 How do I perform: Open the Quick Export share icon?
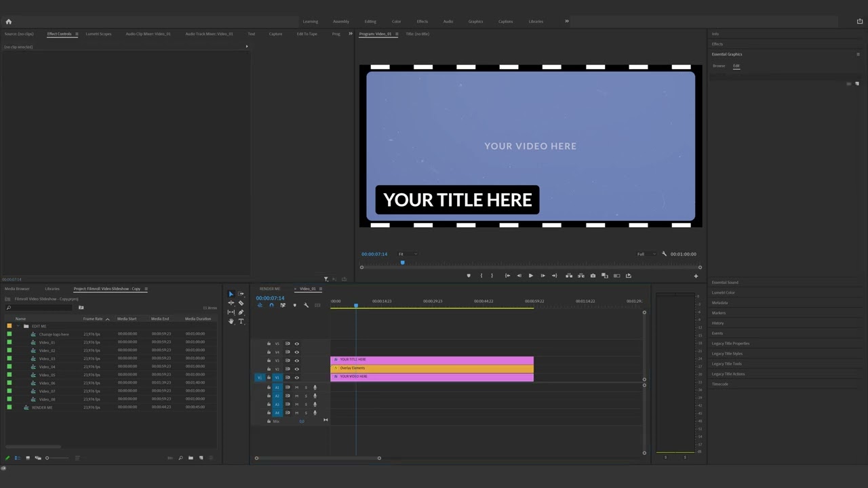[860, 21]
